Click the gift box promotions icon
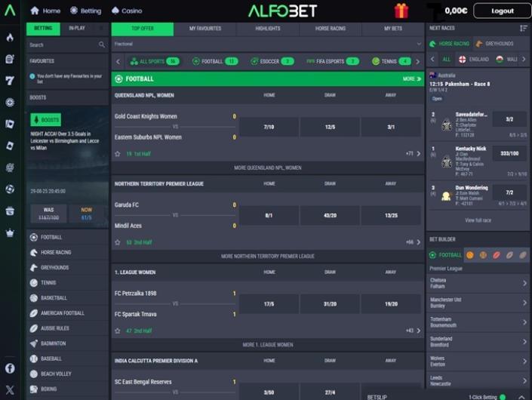Viewport: 532px width, 400px height. click(401, 11)
